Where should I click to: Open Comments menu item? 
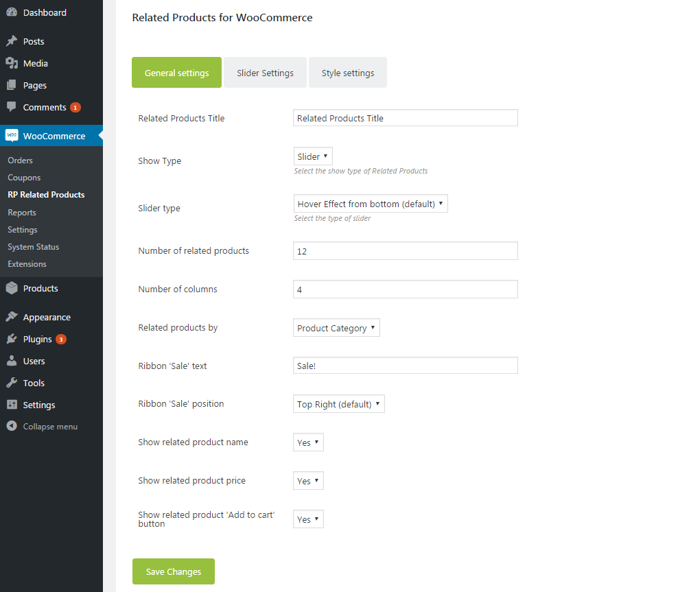tap(51, 107)
